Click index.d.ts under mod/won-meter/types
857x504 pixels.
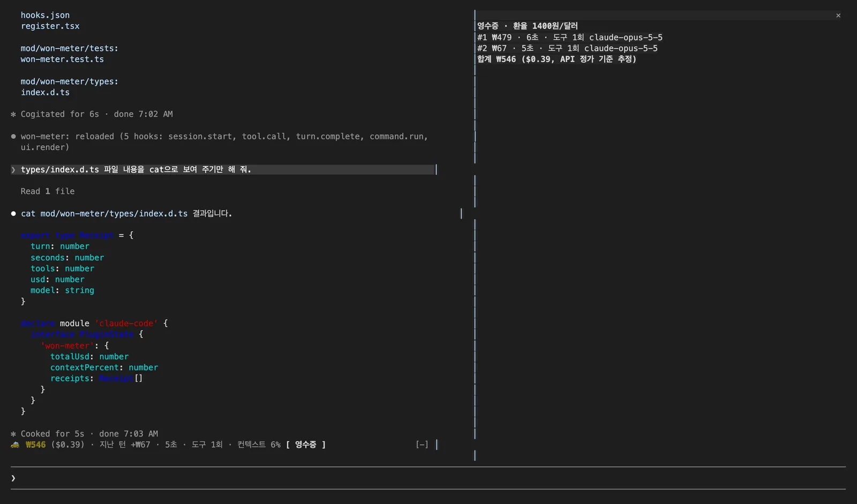coord(45,92)
